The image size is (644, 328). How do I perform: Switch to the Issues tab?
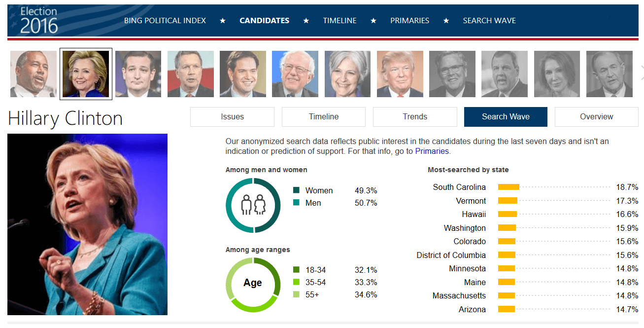point(232,116)
